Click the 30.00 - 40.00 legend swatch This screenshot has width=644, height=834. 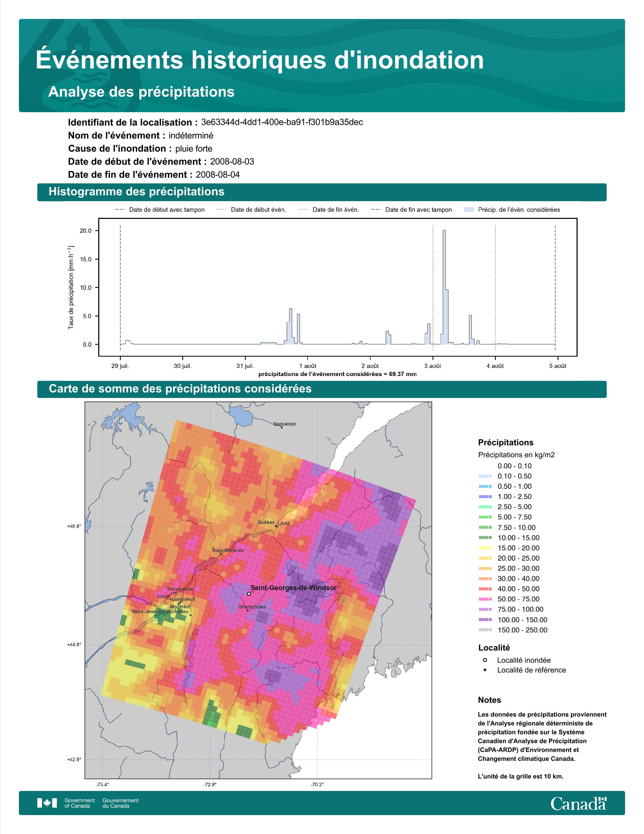point(485,579)
